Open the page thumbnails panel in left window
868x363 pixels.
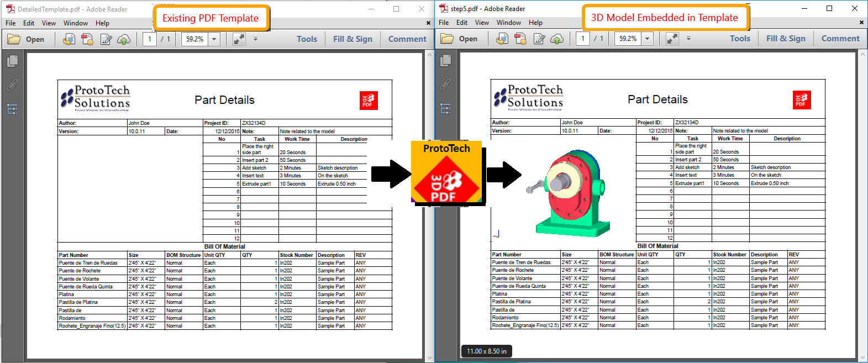point(12,61)
